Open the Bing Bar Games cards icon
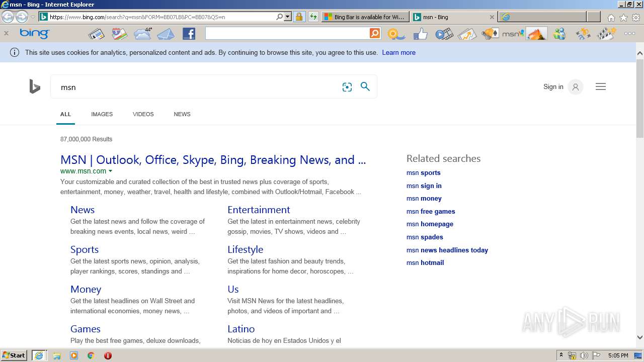644x362 pixels. click(490, 34)
